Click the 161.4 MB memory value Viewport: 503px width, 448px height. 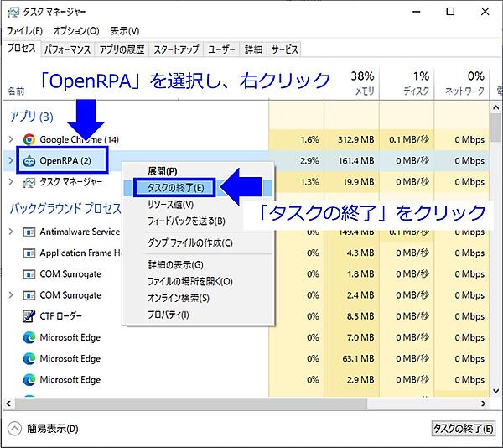click(x=356, y=161)
